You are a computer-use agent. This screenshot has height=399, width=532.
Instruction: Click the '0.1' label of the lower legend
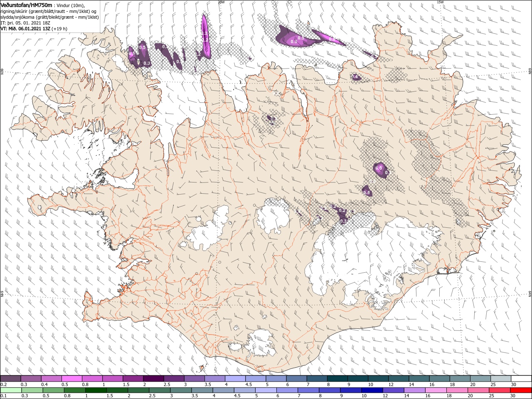[4, 397]
